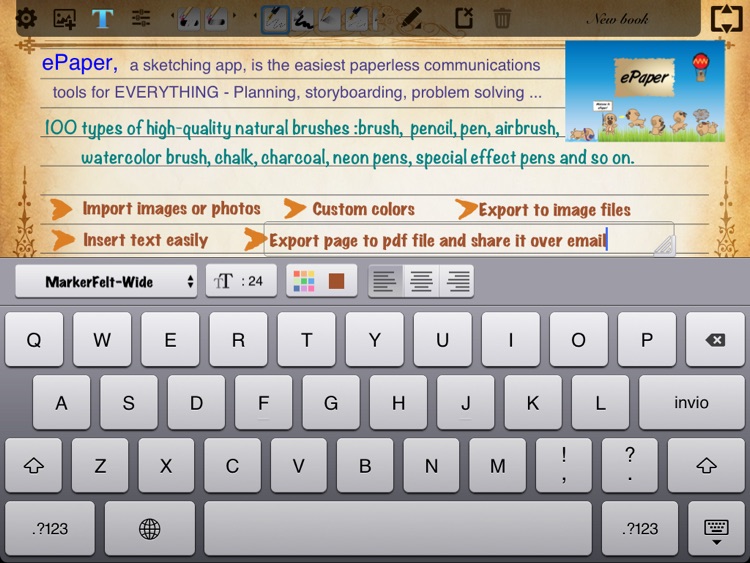Tap the trash can icon
This screenshot has height=563, width=750.
[502, 19]
